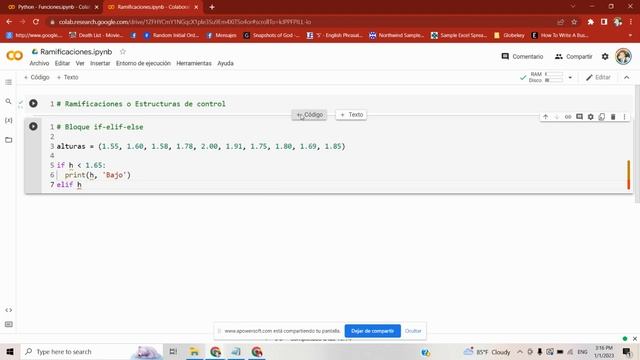Open Herramientas menu

[x=194, y=63]
